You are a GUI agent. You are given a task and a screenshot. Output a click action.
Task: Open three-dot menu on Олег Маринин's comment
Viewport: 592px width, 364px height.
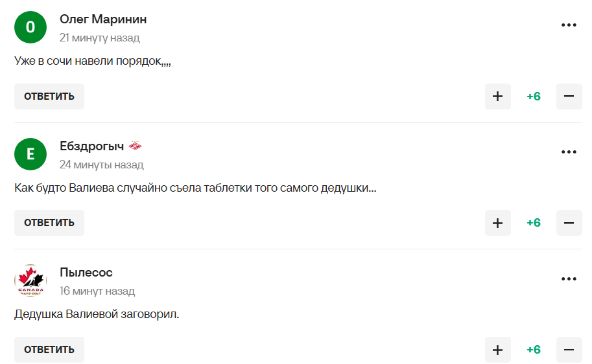point(569,25)
